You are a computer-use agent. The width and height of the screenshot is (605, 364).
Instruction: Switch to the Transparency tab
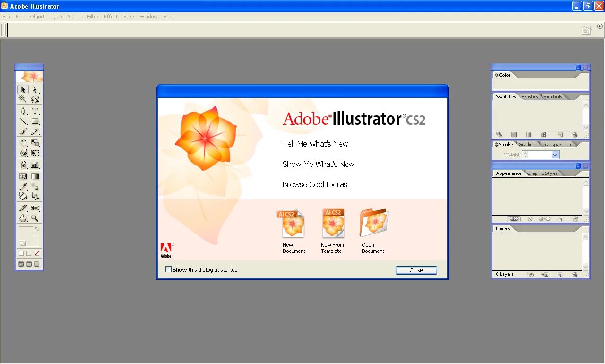[x=556, y=145]
